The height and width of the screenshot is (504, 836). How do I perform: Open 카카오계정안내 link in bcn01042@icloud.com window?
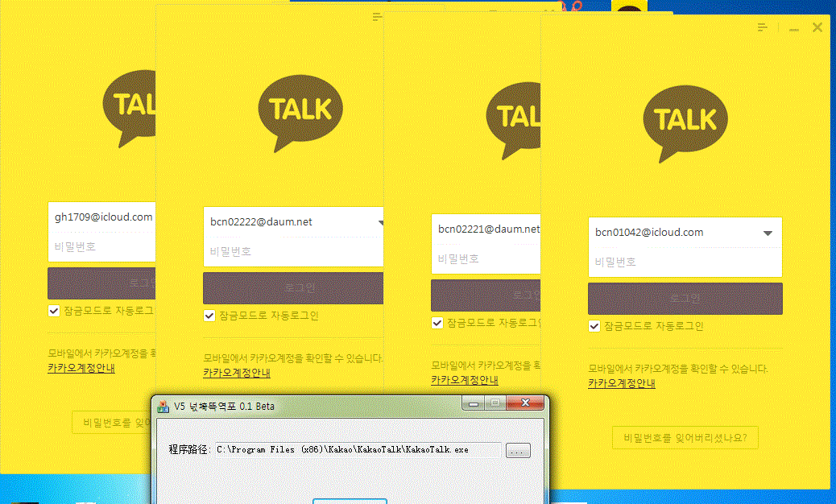(x=622, y=383)
